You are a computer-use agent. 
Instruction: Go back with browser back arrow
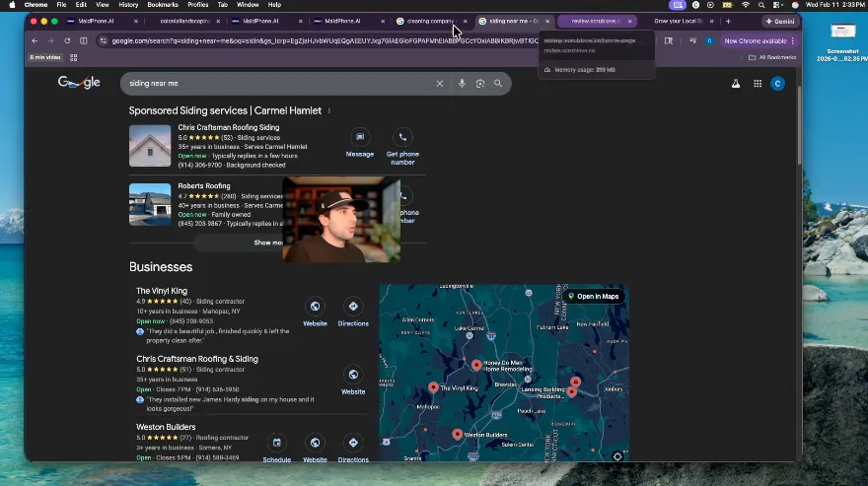(x=35, y=41)
